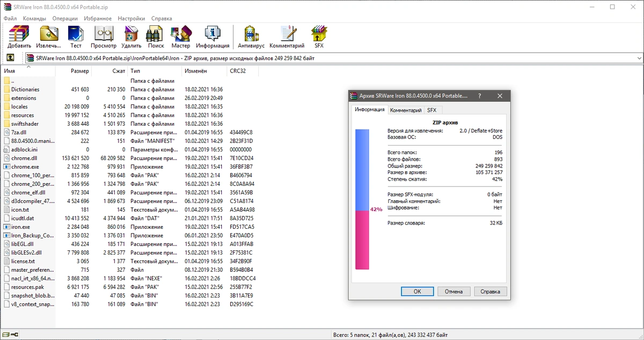
Task: Sort by the Тип column header
Action: click(x=155, y=71)
